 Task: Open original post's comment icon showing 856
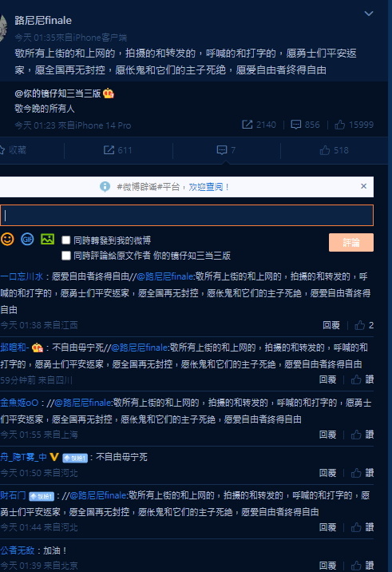coord(295,125)
